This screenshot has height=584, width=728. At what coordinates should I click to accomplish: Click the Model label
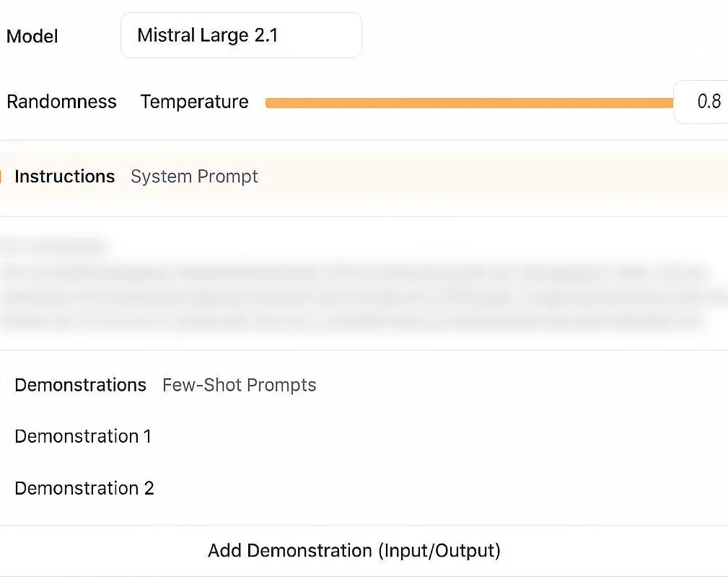(x=32, y=37)
